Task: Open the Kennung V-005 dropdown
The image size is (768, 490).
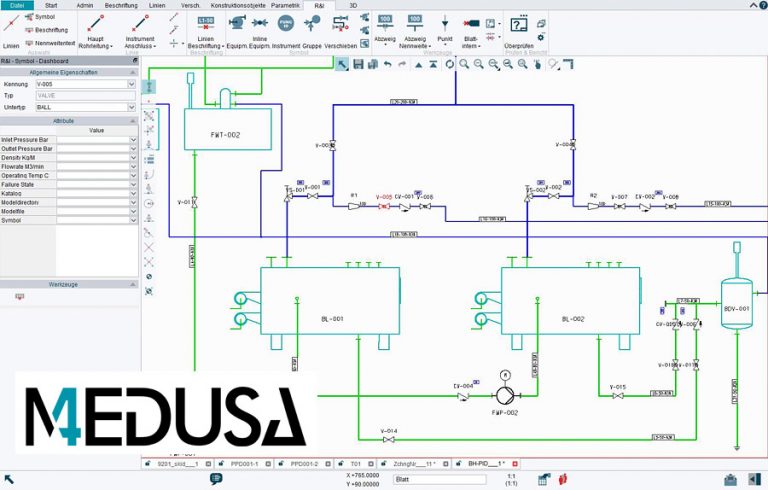Action: click(131, 84)
